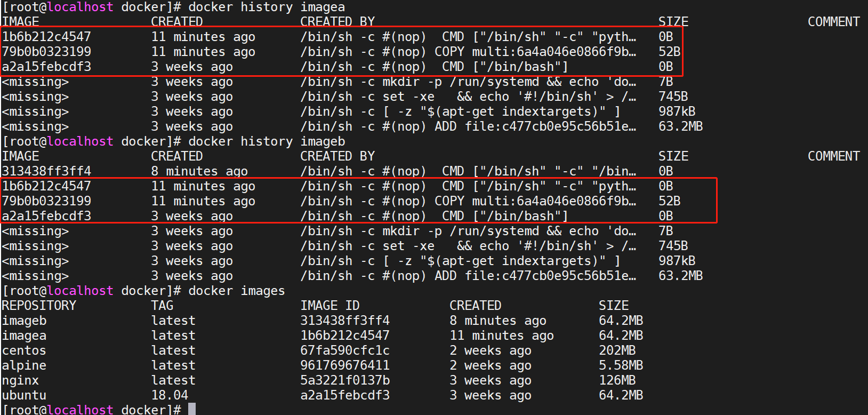The width and height of the screenshot is (868, 415).
Task: Click the image ID 67fa590cfc1c
Action: click(344, 350)
